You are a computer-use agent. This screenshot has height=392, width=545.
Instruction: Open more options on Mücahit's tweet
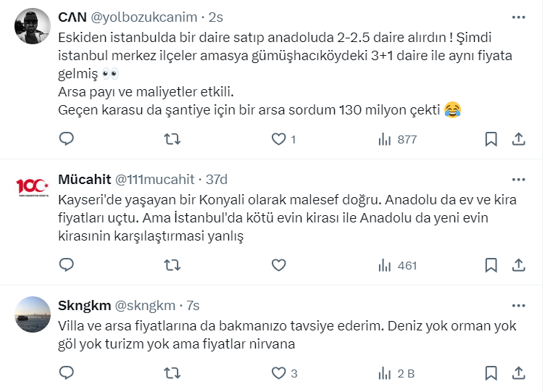point(518,179)
